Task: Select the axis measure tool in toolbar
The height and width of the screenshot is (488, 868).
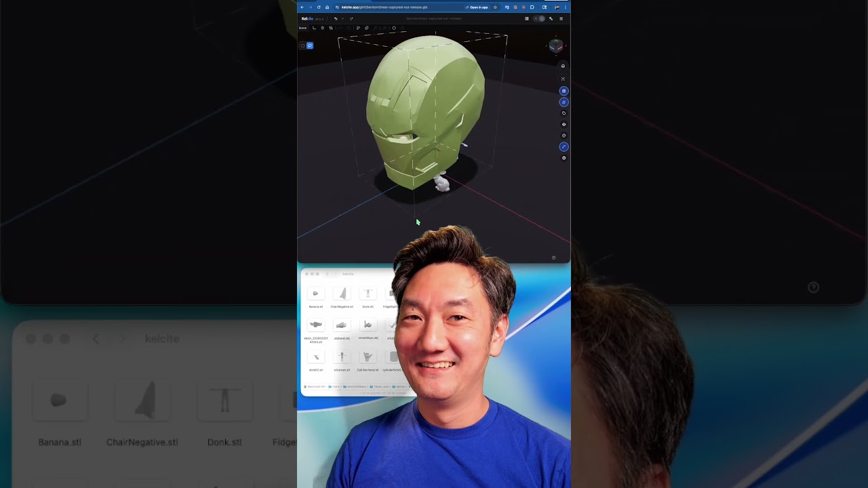Action: point(314,28)
